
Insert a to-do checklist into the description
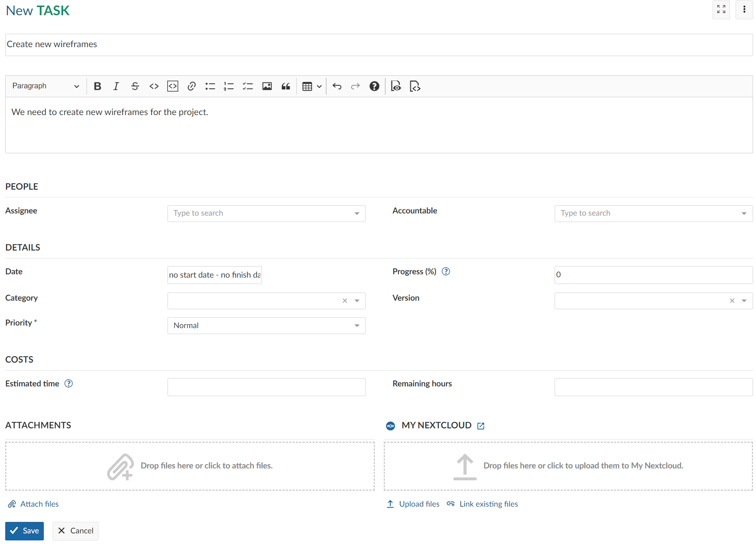pyautogui.click(x=248, y=86)
